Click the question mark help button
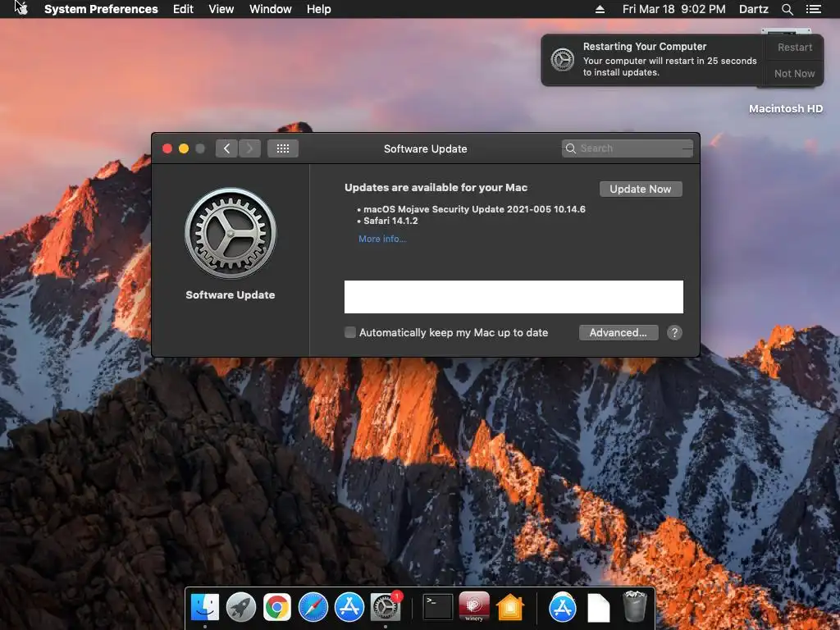This screenshot has width=840, height=630. [674, 333]
